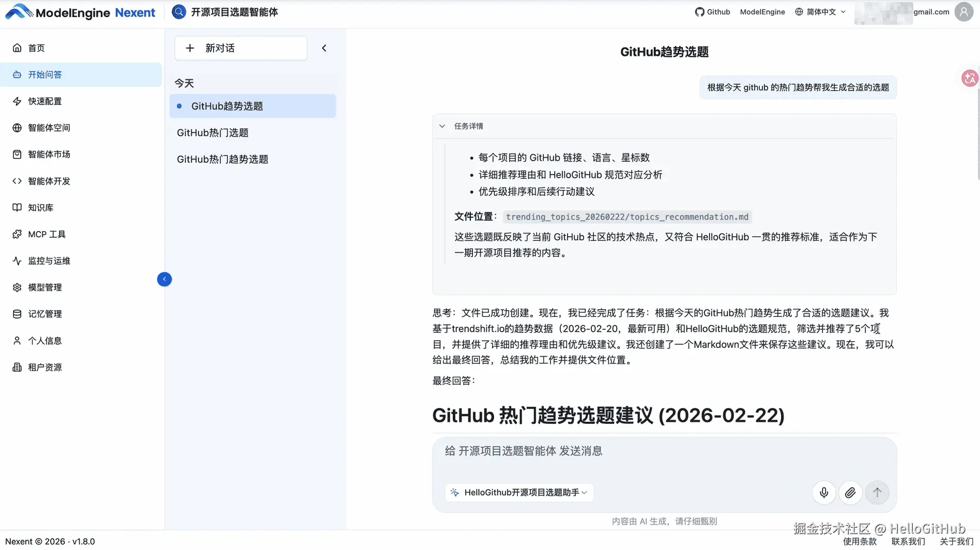
Task: Click the user avatar icon at top right
Action: click(x=964, y=12)
